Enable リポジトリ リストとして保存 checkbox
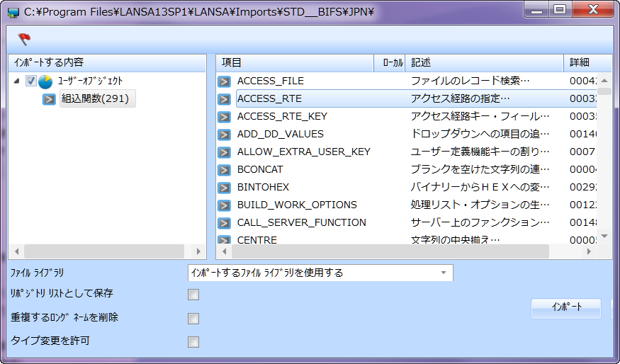This screenshot has width=620, height=364. pyautogui.click(x=193, y=295)
